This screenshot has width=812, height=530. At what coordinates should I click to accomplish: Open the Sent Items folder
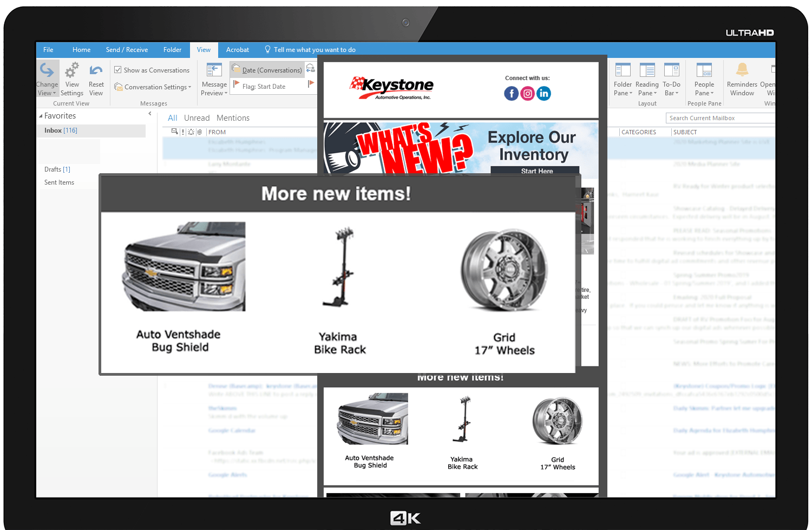pyautogui.click(x=59, y=182)
